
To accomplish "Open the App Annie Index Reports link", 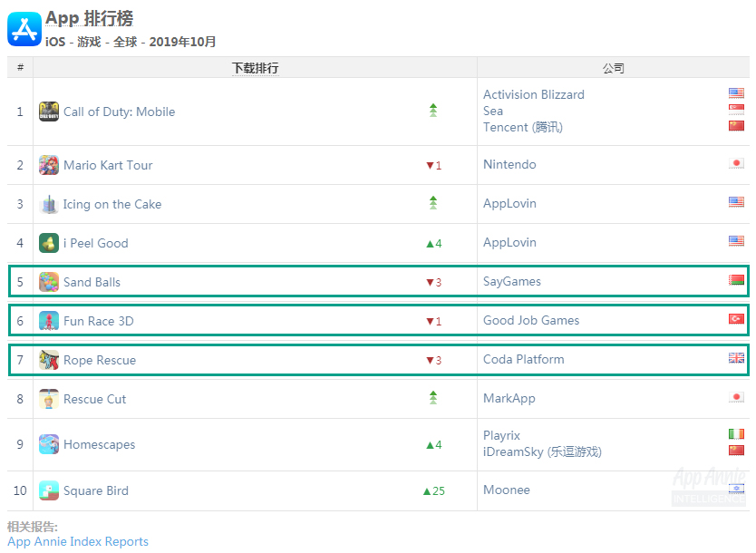I will click(78, 541).
